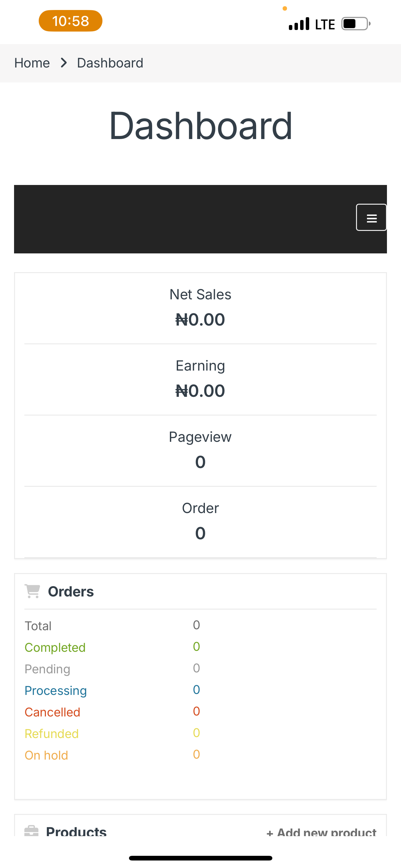Tap the cellular signal strength icon
Image resolution: width=401 pixels, height=868 pixels.
coord(299,24)
